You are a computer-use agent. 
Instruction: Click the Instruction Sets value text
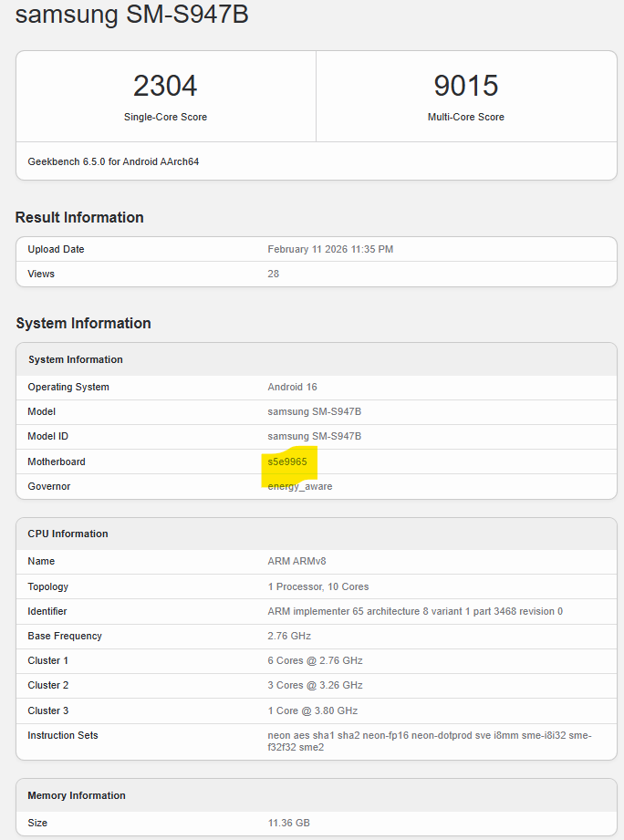pos(429,741)
